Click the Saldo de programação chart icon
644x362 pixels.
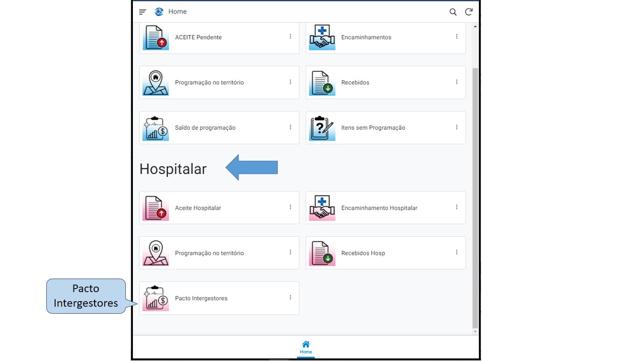coord(155,128)
